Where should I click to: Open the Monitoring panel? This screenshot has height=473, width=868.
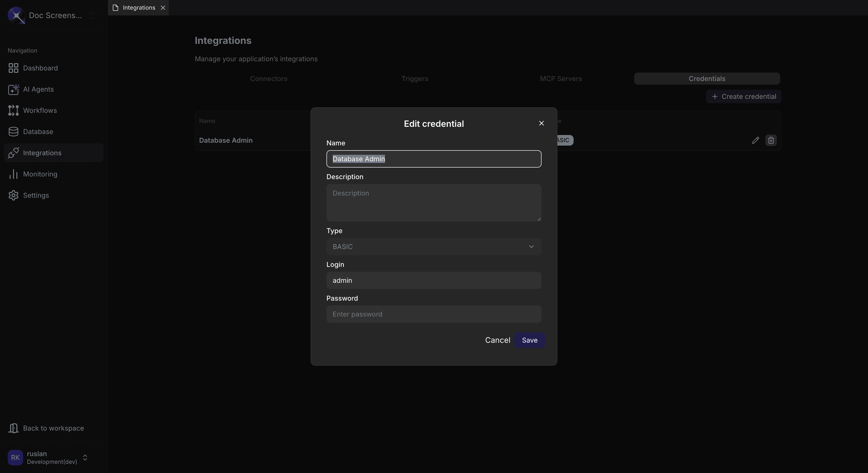[41, 174]
